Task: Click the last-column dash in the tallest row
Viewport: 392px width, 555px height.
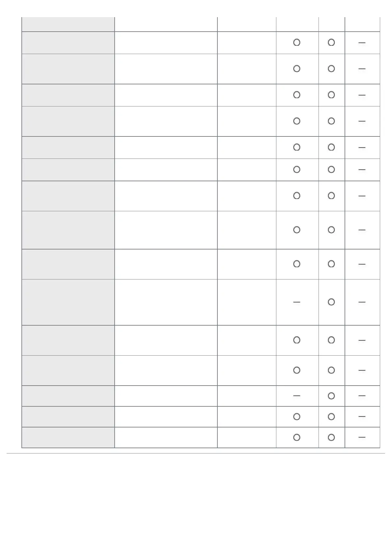Action: pos(362,302)
